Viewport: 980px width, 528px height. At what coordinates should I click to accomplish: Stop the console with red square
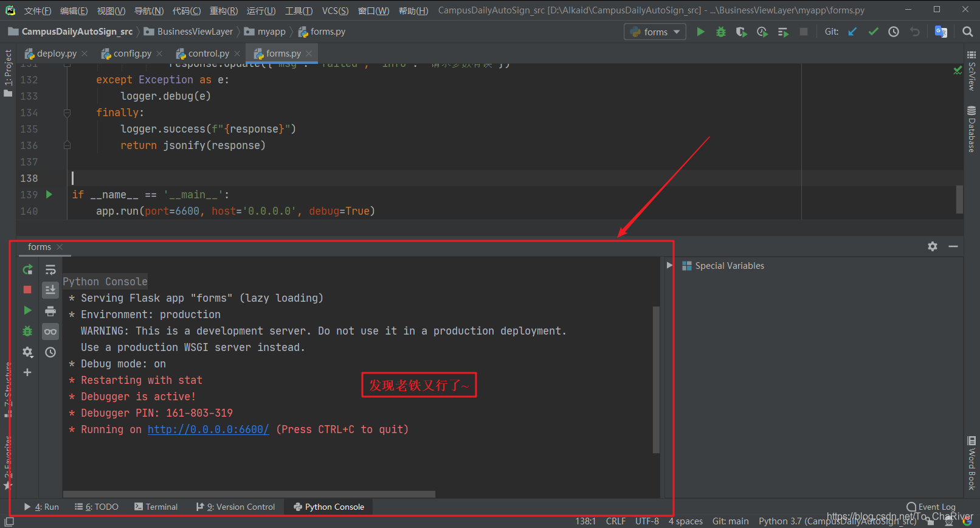27,290
